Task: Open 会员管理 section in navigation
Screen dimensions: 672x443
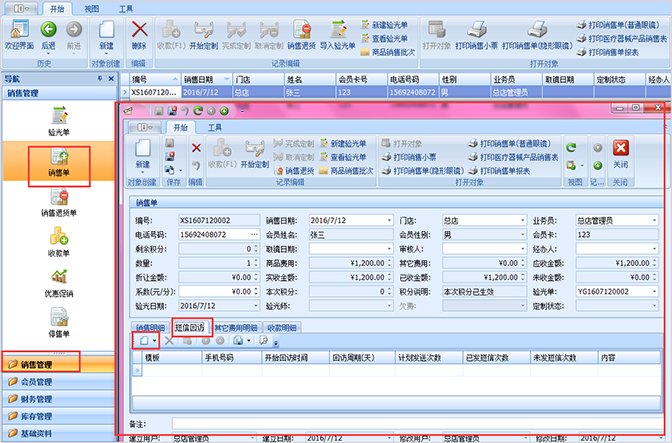Action: (x=59, y=382)
